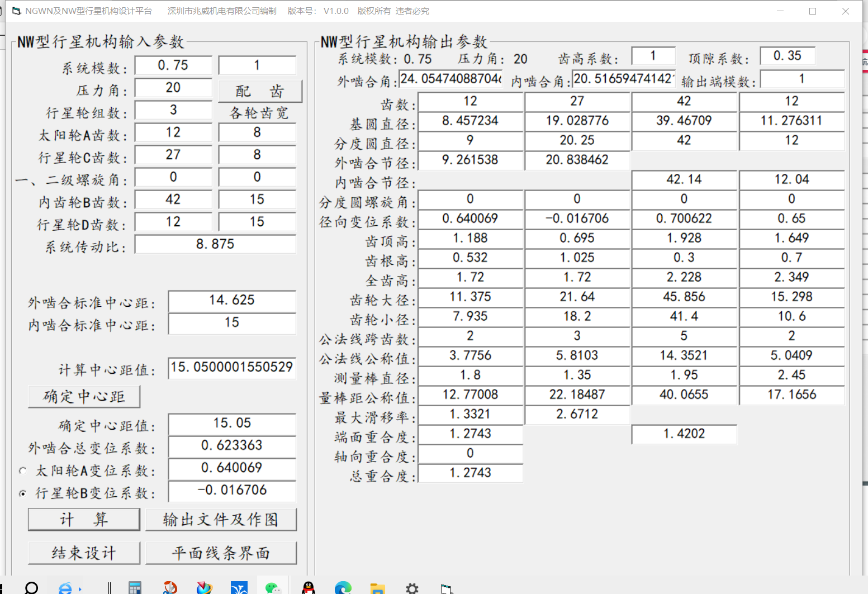Image resolution: width=868 pixels, height=594 pixels.
Task: Click the 内啮合角 output field
Action: click(624, 79)
